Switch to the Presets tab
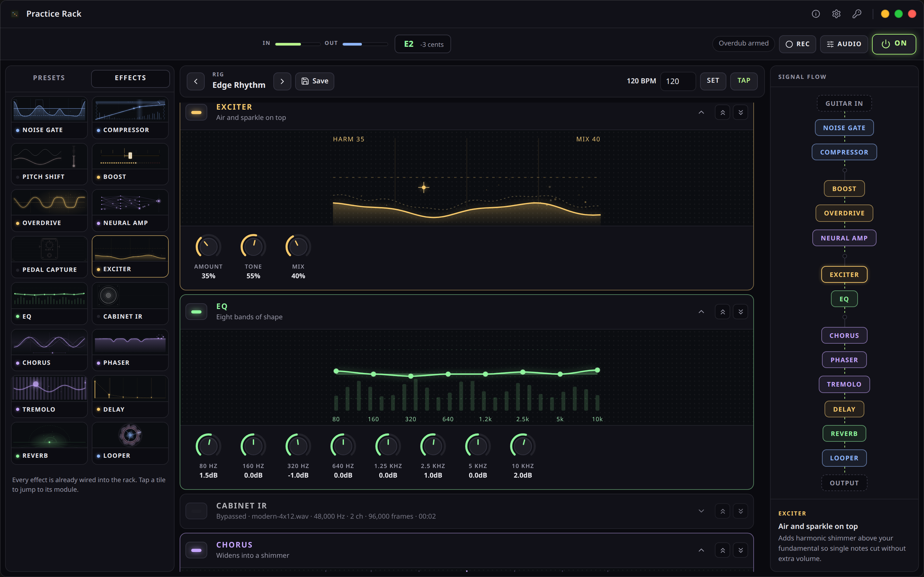This screenshot has height=577, width=924. pyautogui.click(x=49, y=78)
